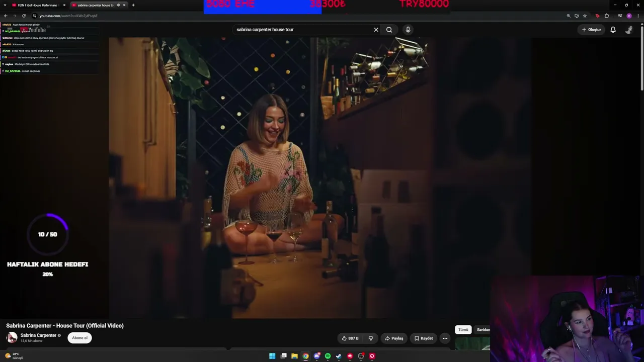This screenshot has height=362, width=644.
Task: Open more actions three-dot menu
Action: click(445, 338)
